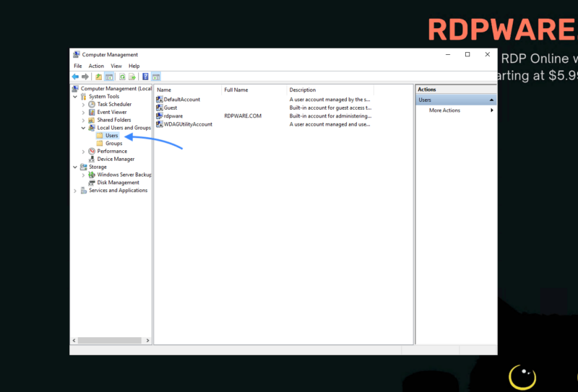
Task: Open Device Manager in the tree
Action: [x=116, y=159]
